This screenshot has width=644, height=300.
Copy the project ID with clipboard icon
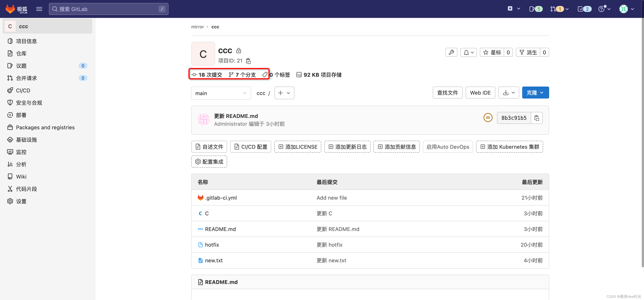pos(248,61)
